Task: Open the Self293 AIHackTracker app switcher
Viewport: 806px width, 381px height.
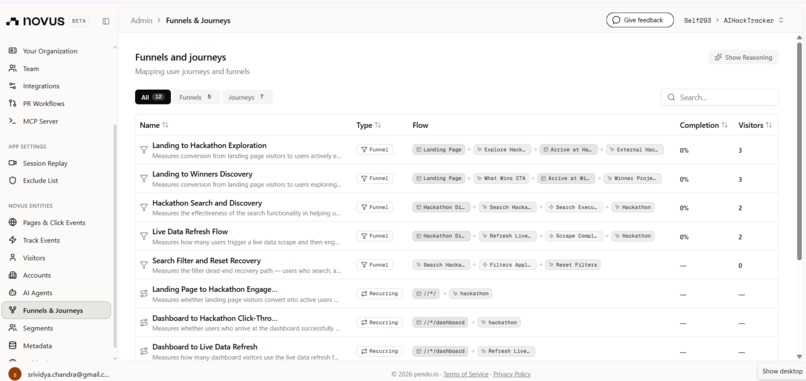Action: (x=734, y=21)
